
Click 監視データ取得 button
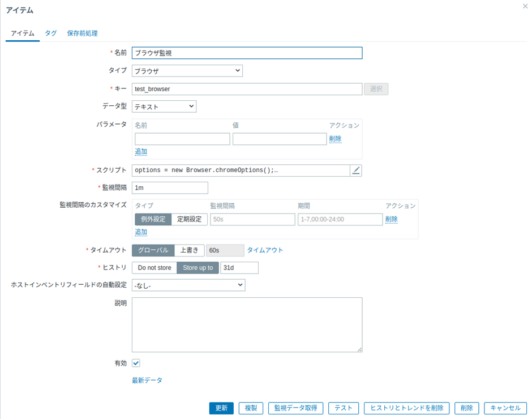[295, 408]
